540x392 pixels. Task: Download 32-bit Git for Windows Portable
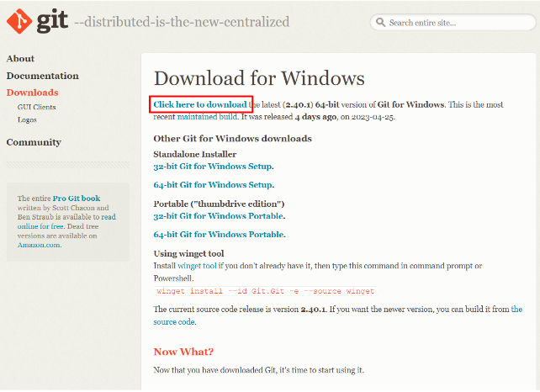[219, 216]
